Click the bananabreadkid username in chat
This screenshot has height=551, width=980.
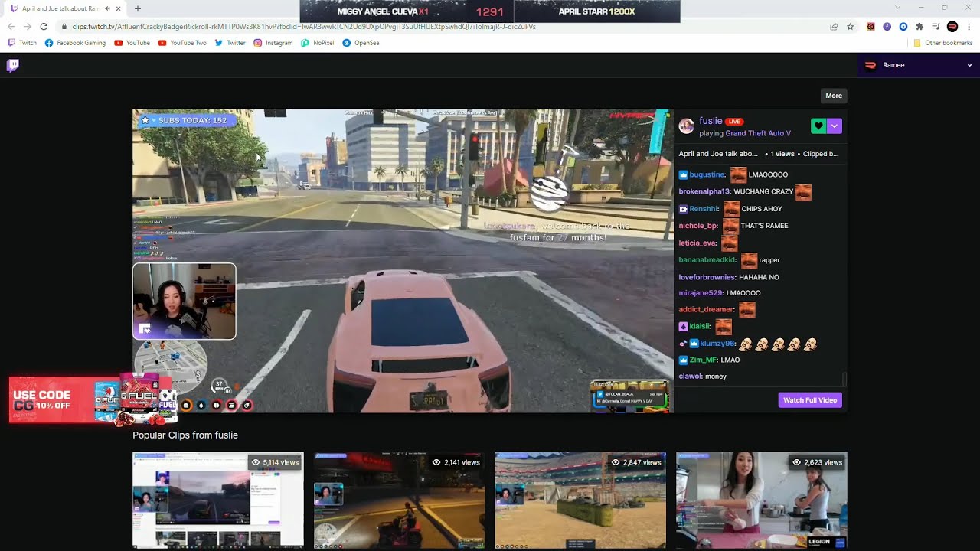707,260
